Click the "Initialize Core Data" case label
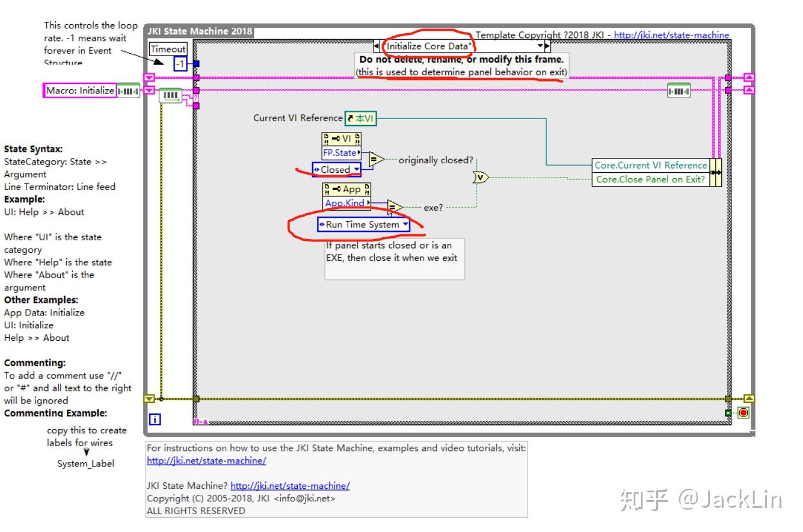The height and width of the screenshot is (532, 803). click(429, 46)
